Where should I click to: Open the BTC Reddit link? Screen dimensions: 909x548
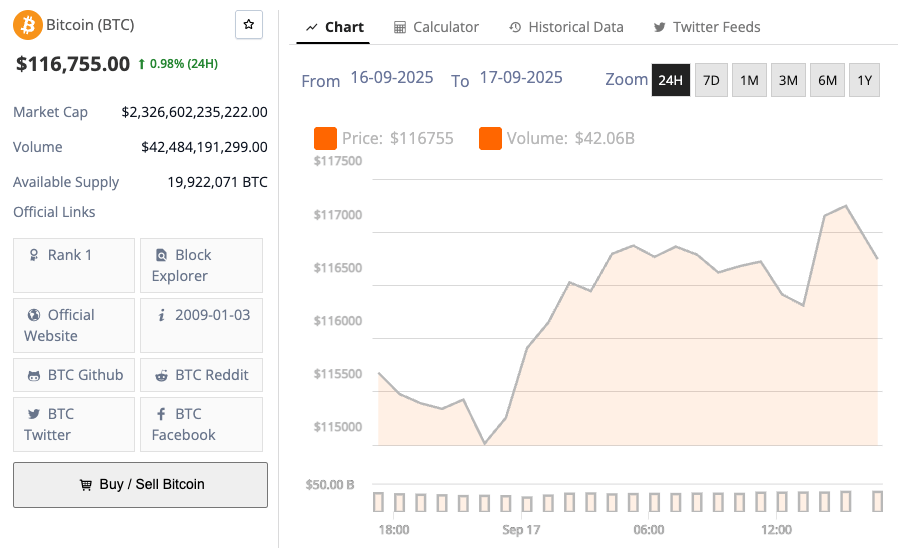(201, 375)
